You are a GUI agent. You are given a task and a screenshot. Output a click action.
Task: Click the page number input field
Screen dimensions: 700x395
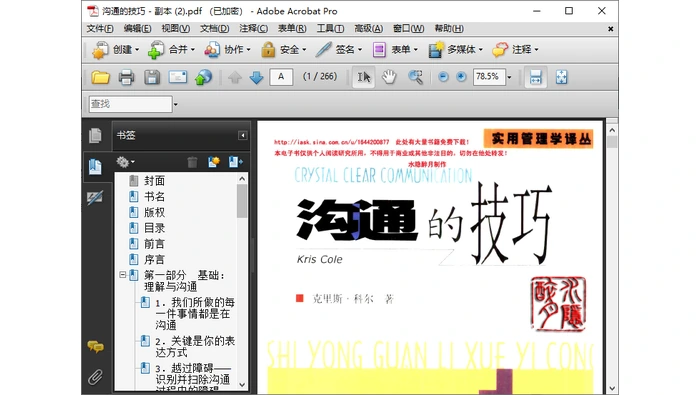pos(281,77)
